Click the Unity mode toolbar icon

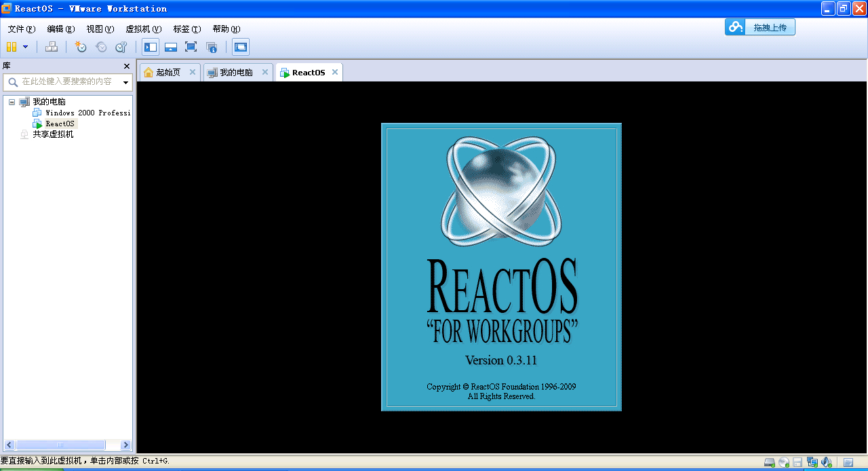click(212, 47)
